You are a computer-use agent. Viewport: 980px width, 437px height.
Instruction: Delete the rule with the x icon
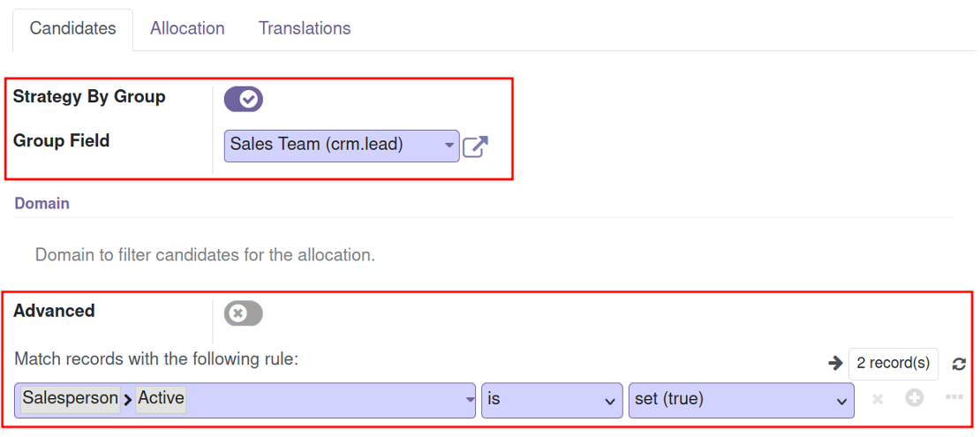pyautogui.click(x=878, y=399)
